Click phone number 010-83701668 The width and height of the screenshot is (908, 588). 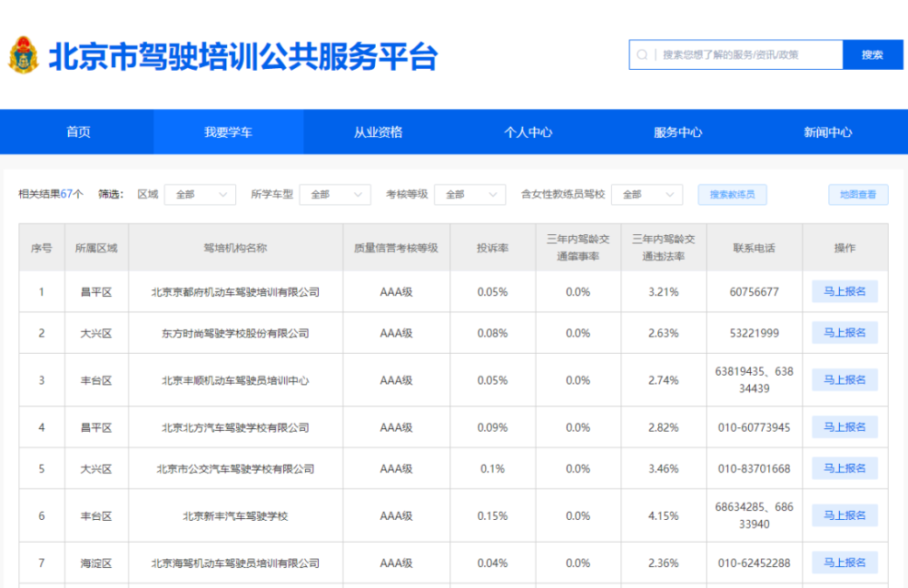754,469
